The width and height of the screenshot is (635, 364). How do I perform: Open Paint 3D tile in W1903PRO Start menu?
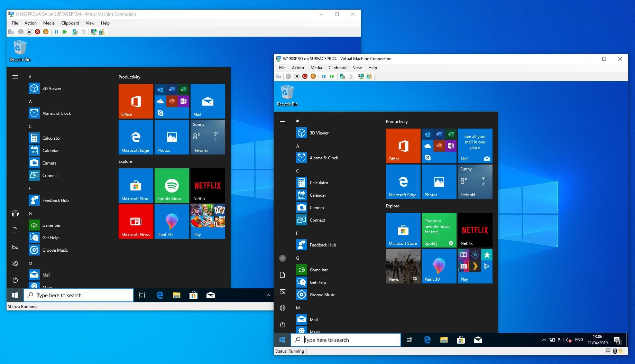tap(439, 266)
